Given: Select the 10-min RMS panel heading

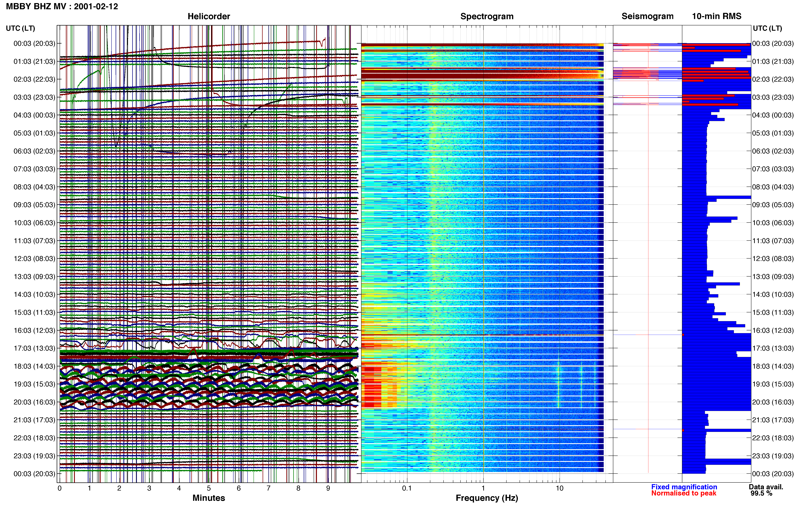Looking at the screenshot, I should tap(717, 16).
